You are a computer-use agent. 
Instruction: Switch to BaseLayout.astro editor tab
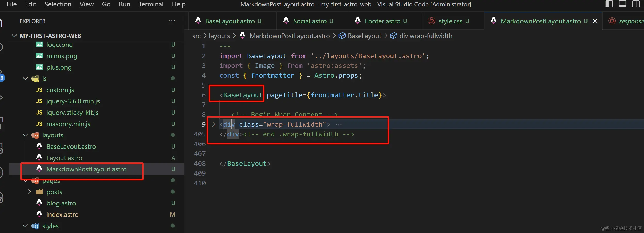click(230, 21)
